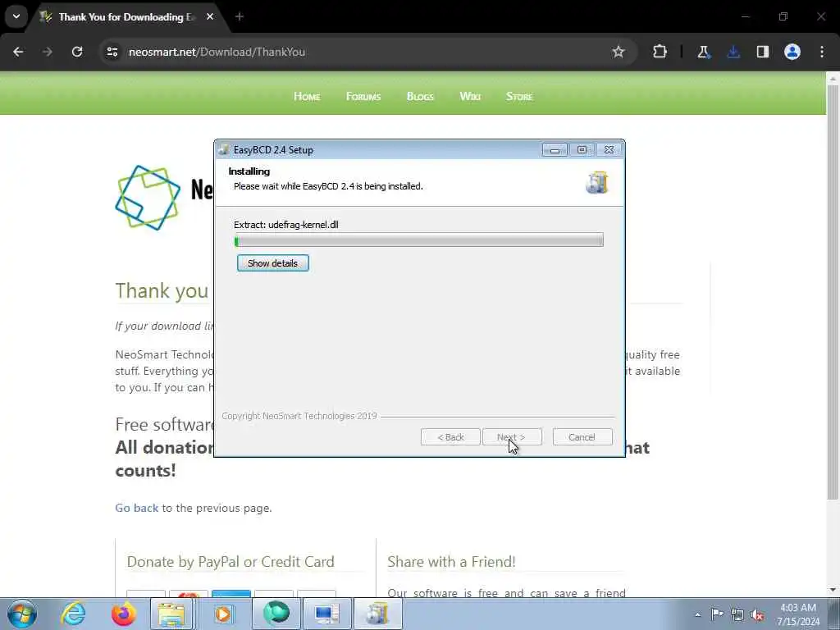The height and width of the screenshot is (630, 840).
Task: Open the Chrome three-dot menu
Action: tap(822, 52)
